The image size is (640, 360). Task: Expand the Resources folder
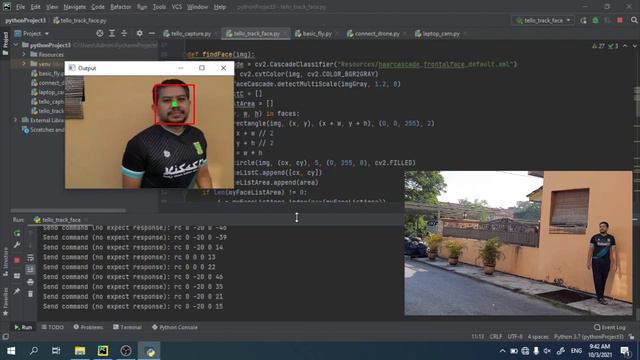[x=24, y=54]
